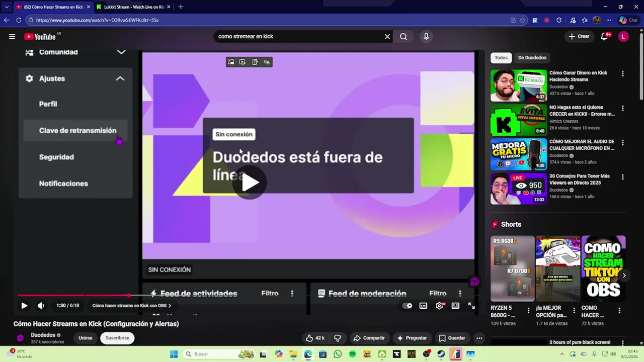Click the Suscribirse button
The width and height of the screenshot is (644, 362).
[x=117, y=338]
